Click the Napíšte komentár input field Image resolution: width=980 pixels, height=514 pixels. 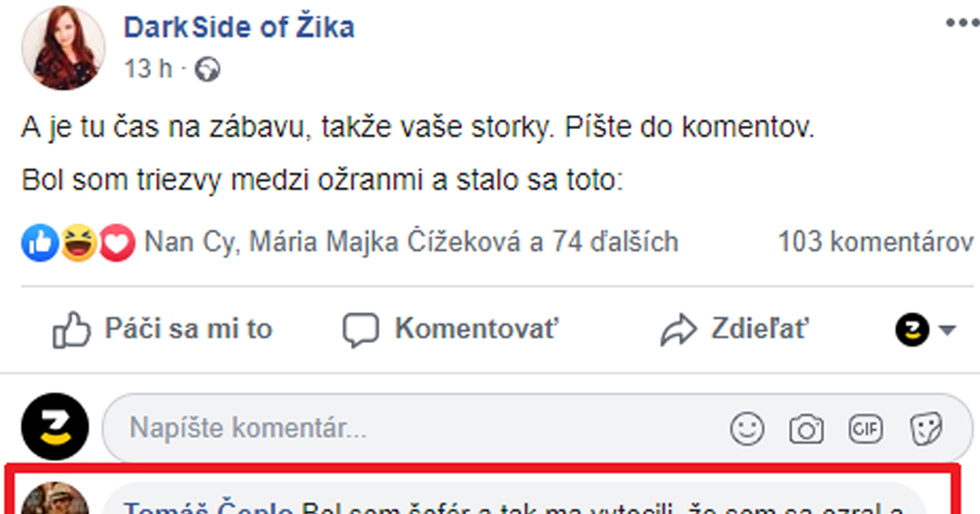(327, 427)
